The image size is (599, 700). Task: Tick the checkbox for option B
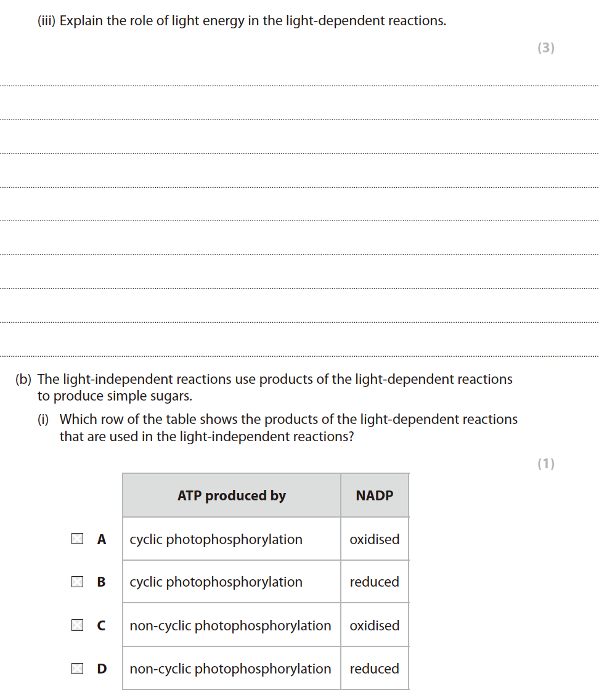77,582
